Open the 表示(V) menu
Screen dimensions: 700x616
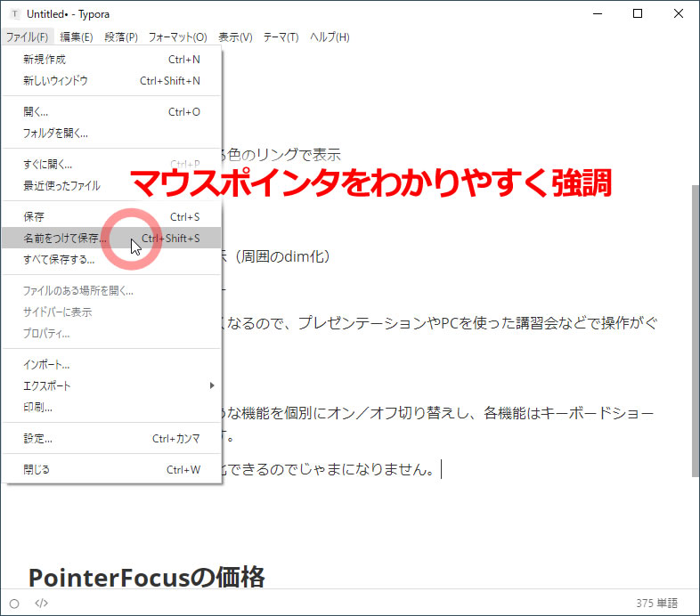(235, 37)
